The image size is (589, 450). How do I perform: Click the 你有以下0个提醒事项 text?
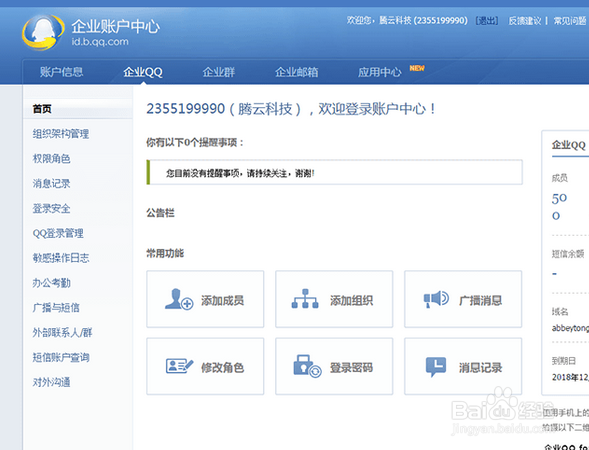(195, 143)
